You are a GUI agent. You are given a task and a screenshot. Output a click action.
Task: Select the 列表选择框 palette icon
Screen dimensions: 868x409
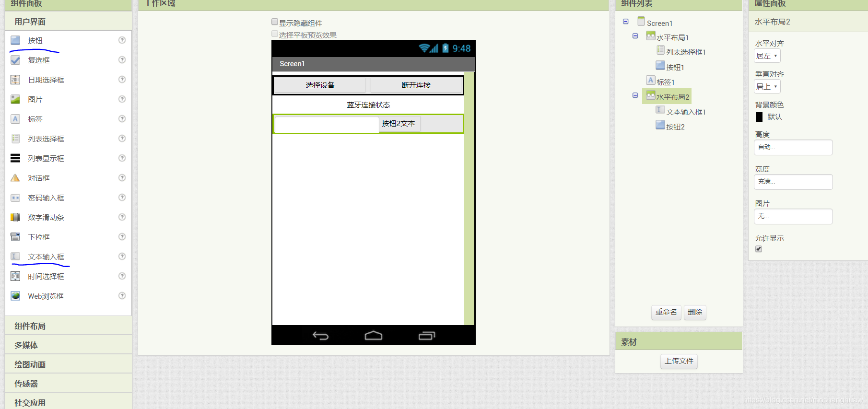pos(15,139)
